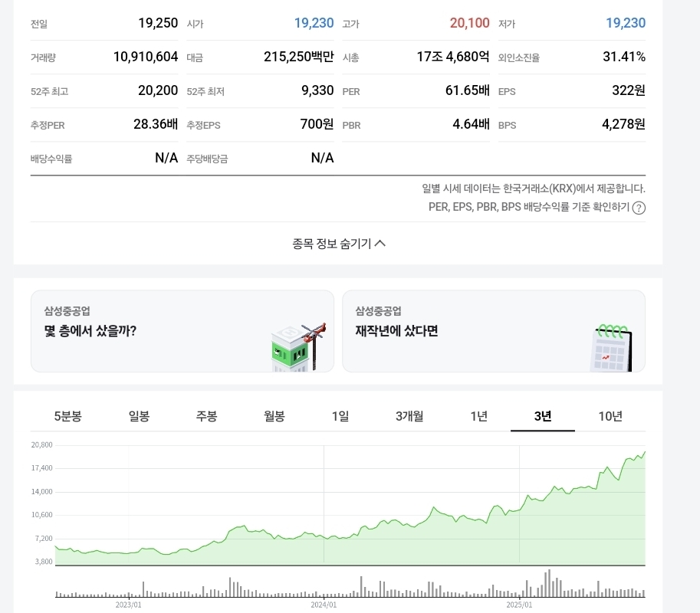Open PER, EPS, PBR, BPS 기준 확인하기 link
Viewport: 700px width, 613px height.
tap(529, 207)
